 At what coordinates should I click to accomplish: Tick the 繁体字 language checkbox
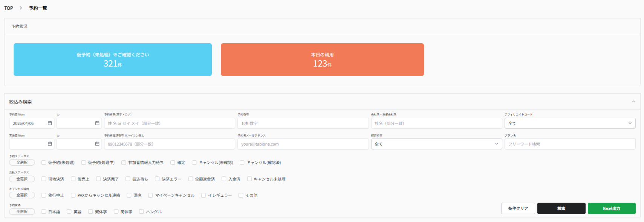90,212
